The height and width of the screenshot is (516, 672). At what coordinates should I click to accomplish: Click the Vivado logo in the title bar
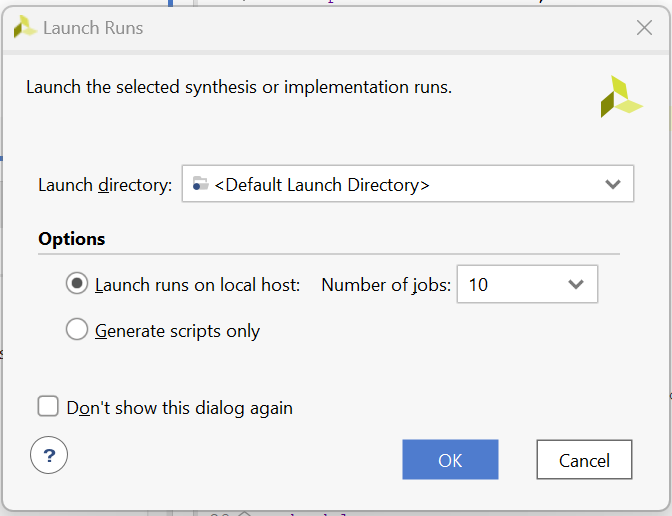tap(24, 27)
